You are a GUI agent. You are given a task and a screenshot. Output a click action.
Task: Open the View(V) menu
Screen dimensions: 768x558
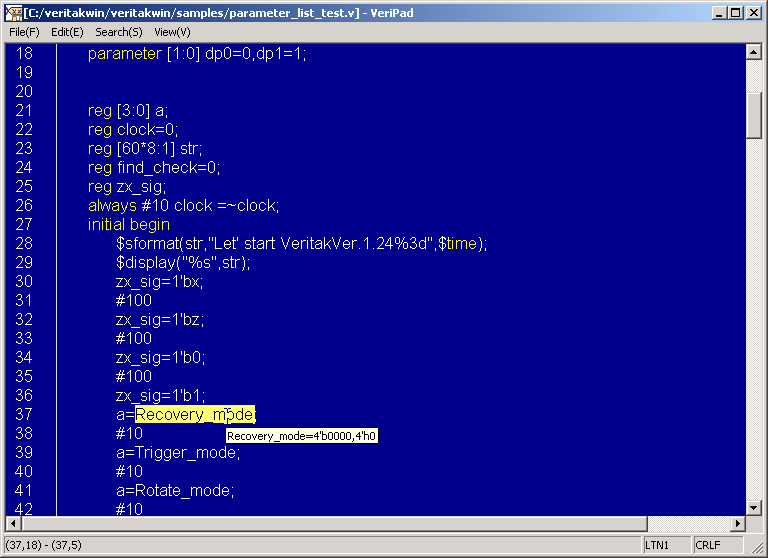pyautogui.click(x=172, y=32)
